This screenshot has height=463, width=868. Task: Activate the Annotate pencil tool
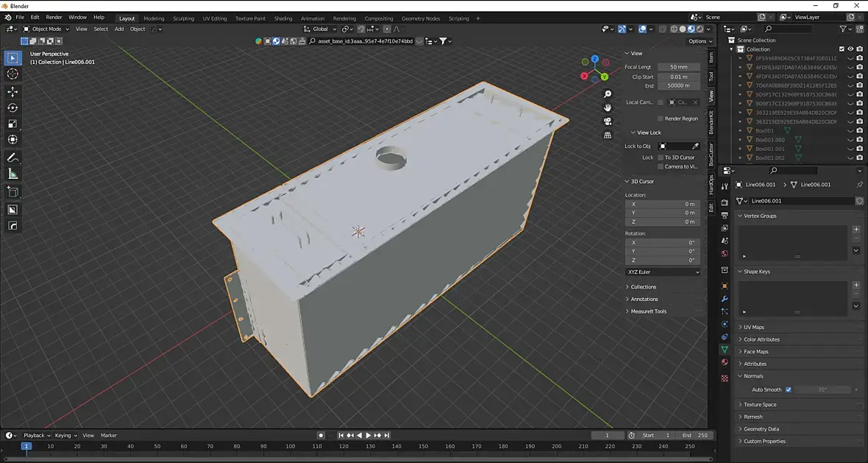point(13,158)
